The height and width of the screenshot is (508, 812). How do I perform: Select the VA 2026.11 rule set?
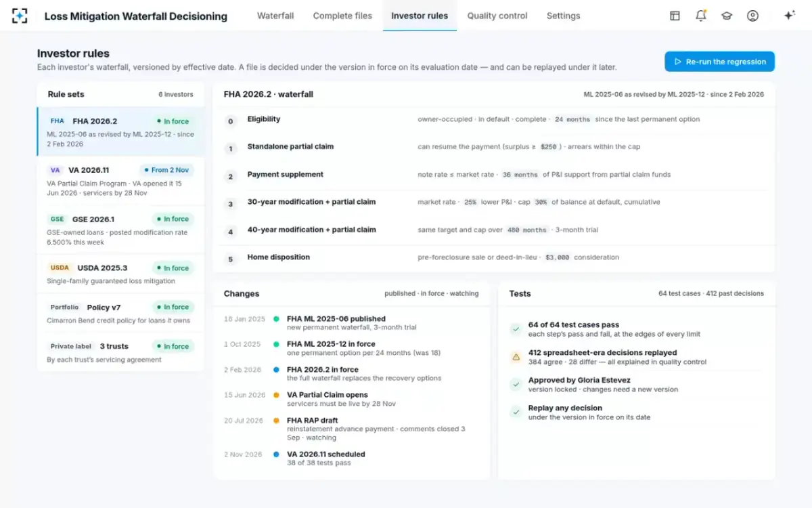click(x=120, y=181)
